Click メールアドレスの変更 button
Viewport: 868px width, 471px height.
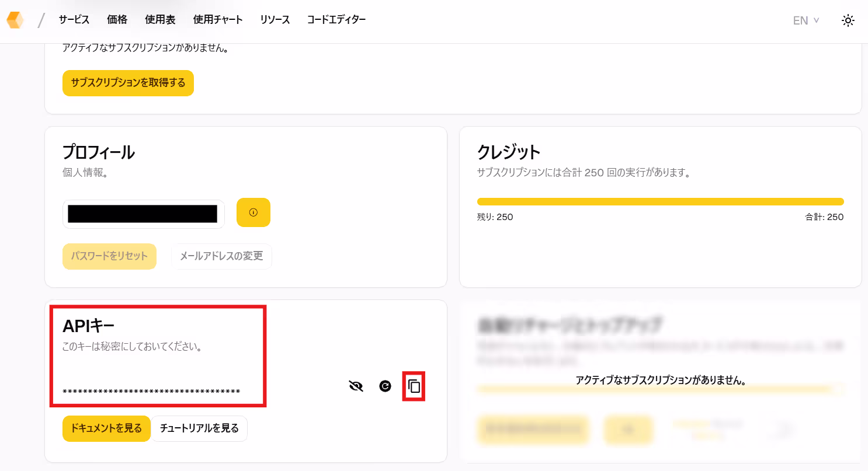click(x=221, y=256)
